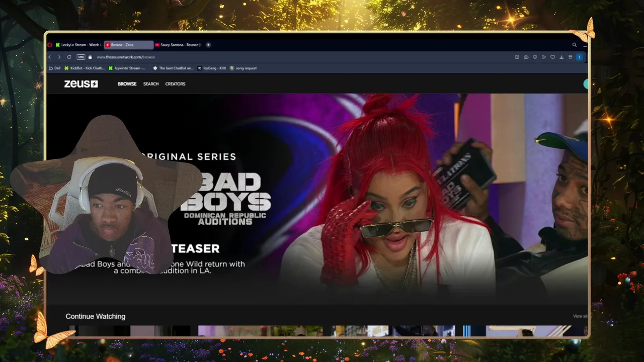Open The best ChatBot bookmark
The image size is (644, 362).
pos(174,68)
